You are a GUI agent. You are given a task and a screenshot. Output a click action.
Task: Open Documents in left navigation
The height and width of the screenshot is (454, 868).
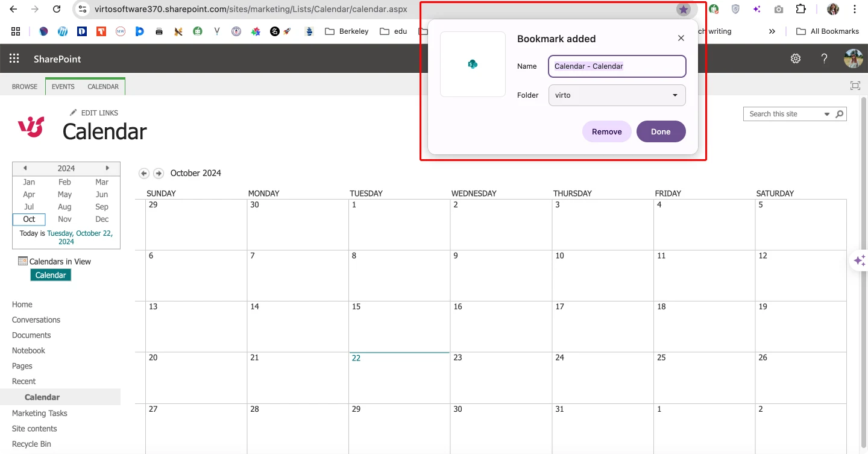pos(31,335)
